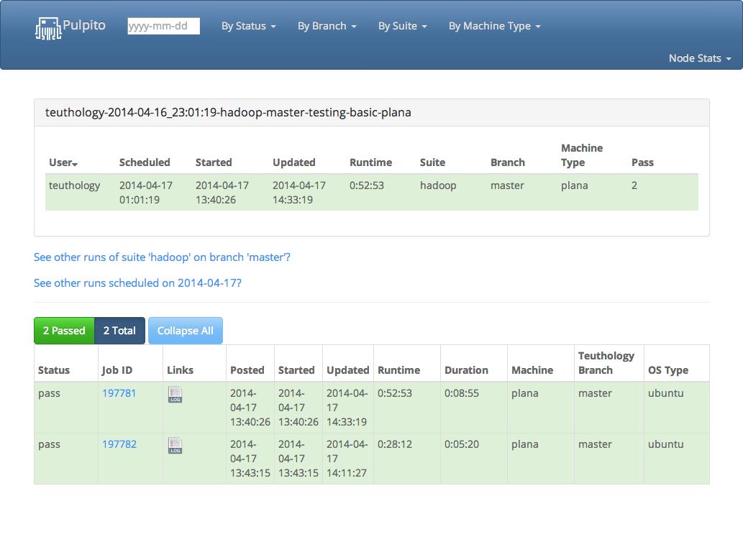
Task: Toggle the 2 Total filter button
Action: pyautogui.click(x=119, y=331)
